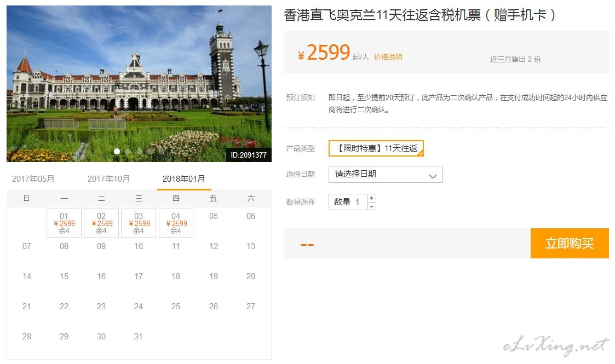Click the 产品类型 label
The width and height of the screenshot is (615, 364).
301,148
